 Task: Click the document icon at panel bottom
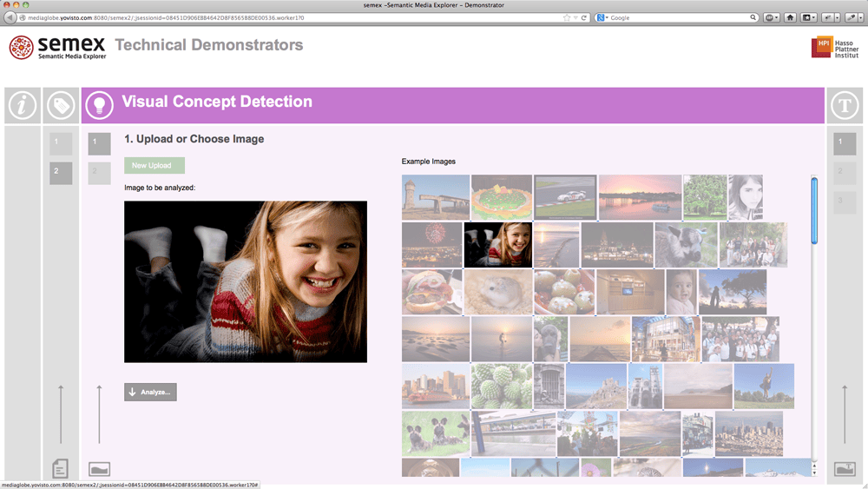click(60, 469)
